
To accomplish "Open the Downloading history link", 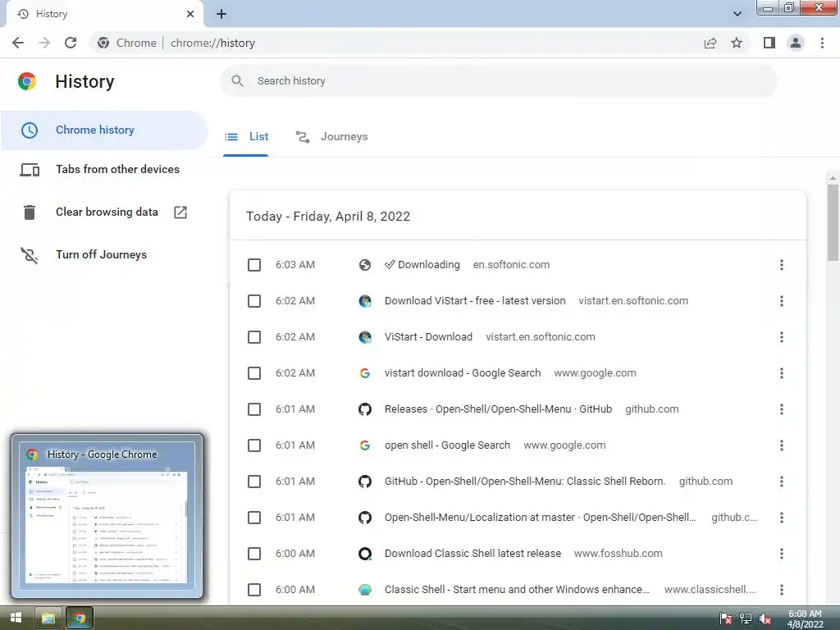I will [422, 265].
